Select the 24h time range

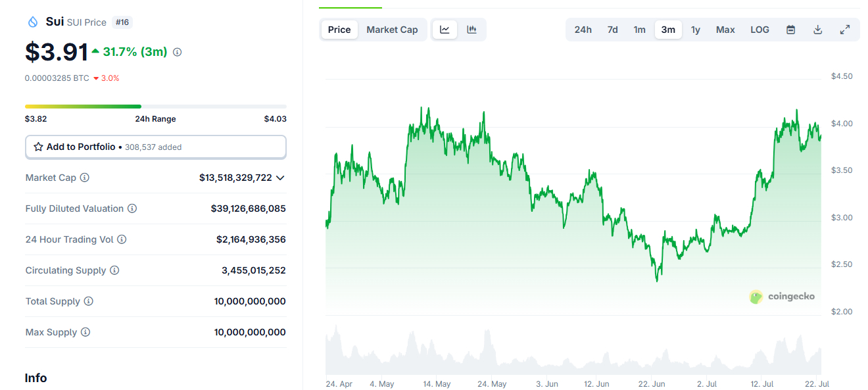(x=583, y=30)
